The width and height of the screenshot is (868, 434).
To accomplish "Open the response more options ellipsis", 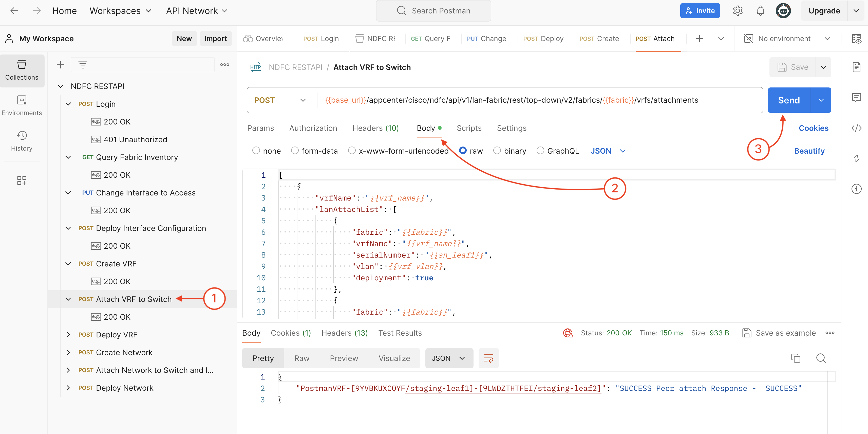I will [830, 333].
